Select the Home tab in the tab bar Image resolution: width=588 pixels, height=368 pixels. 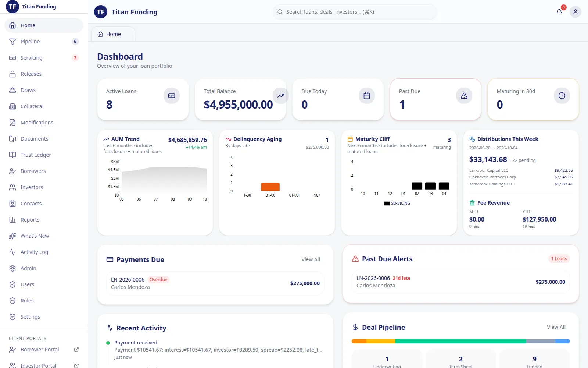pyautogui.click(x=113, y=34)
